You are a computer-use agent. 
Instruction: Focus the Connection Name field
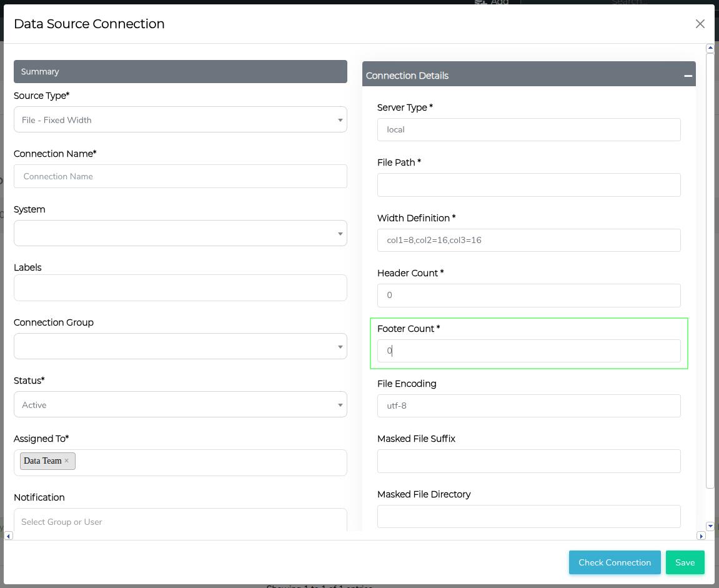tap(180, 176)
